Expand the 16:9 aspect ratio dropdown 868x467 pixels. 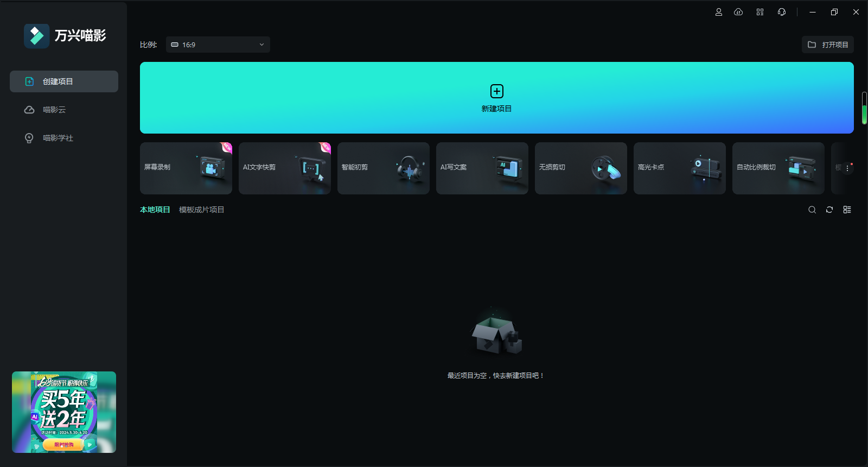coord(218,45)
